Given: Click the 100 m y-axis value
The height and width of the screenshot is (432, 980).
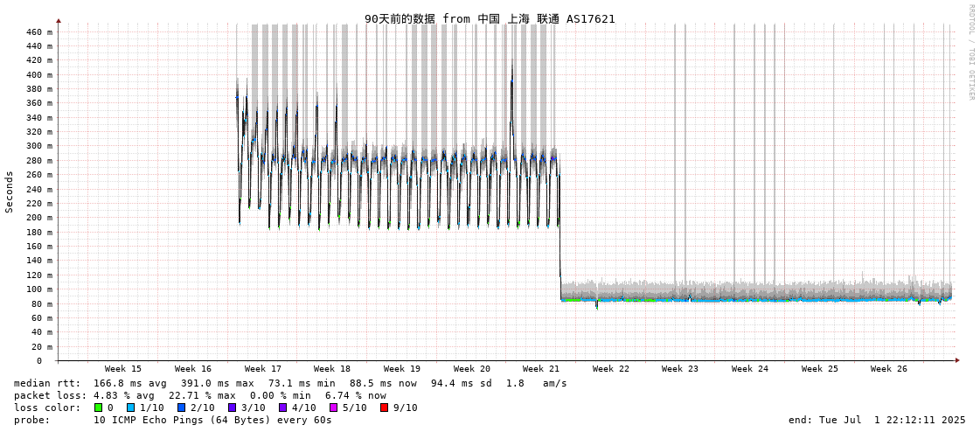Looking at the screenshot, I should [39, 289].
